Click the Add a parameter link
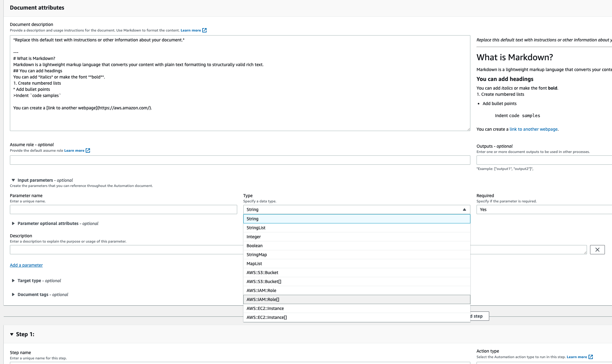Image resolution: width=612 pixels, height=364 pixels. tap(26, 265)
